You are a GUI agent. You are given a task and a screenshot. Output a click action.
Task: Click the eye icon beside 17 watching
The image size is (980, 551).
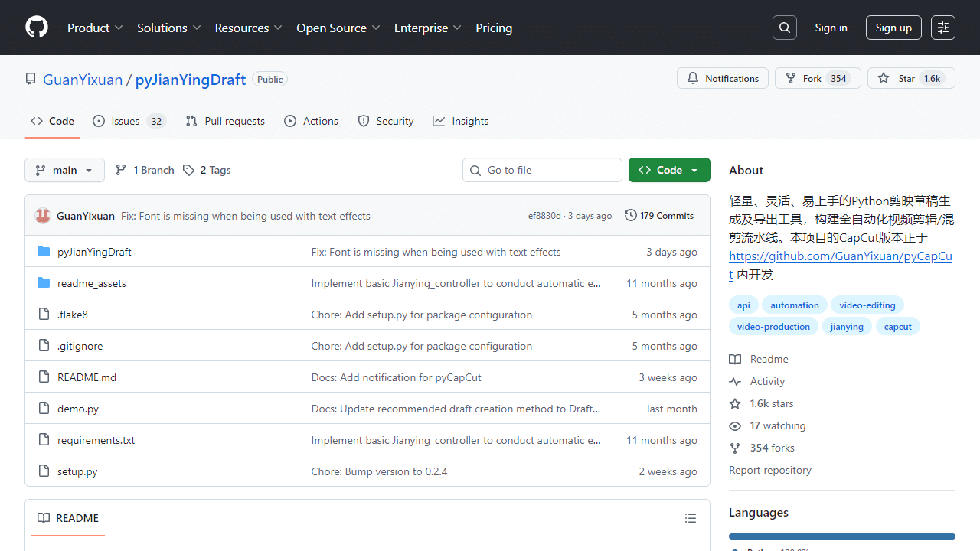[735, 425]
